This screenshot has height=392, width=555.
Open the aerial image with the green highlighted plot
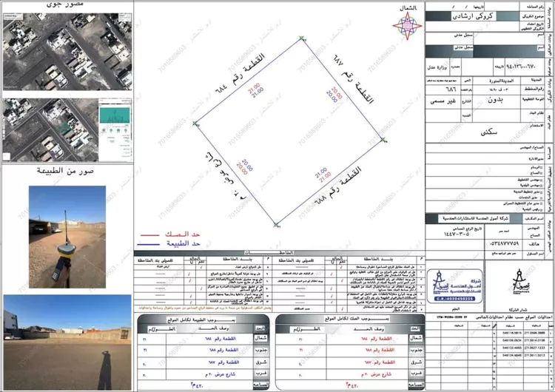pyautogui.click(x=67, y=130)
